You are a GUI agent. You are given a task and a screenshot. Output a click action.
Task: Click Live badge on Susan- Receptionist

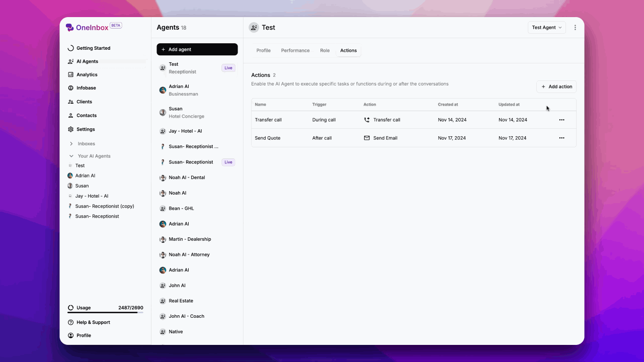pyautogui.click(x=228, y=162)
